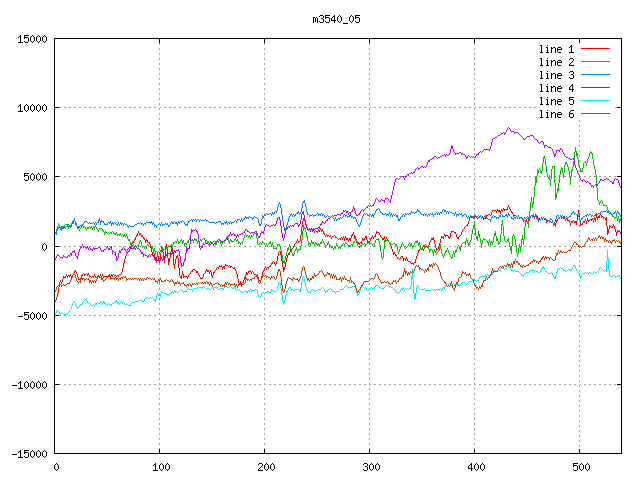The image size is (640, 480).
Task: Select the 'line 6' legend label
Action: coord(556,114)
